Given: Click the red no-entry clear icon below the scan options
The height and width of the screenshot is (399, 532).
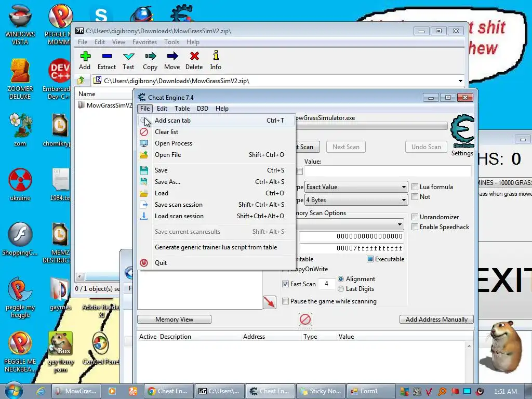Looking at the screenshot, I should 305,320.
